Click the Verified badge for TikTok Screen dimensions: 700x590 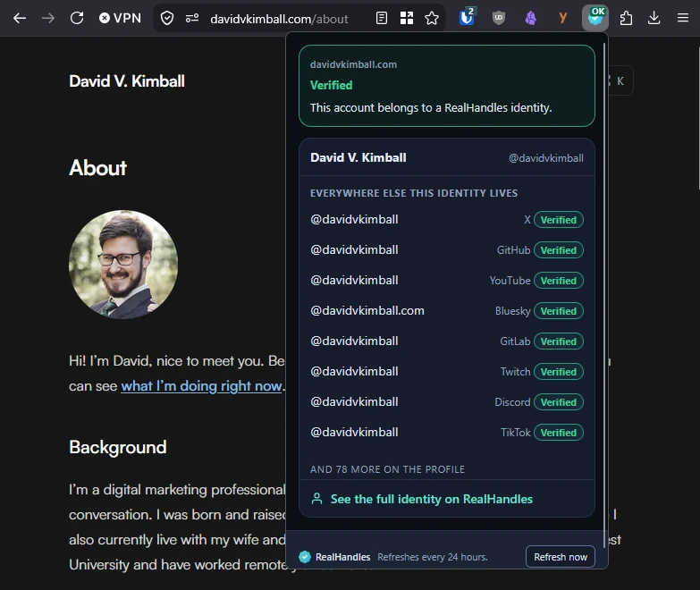559,433
